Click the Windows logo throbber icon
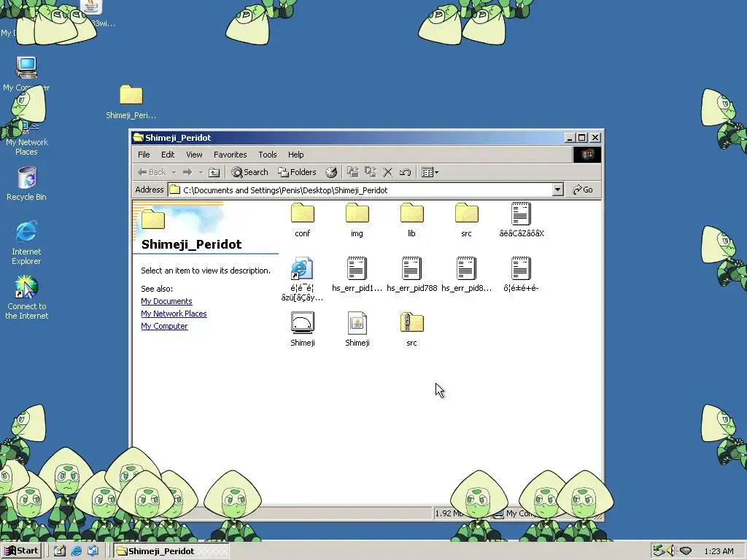Screen dimensions: 747x560 click(x=587, y=155)
